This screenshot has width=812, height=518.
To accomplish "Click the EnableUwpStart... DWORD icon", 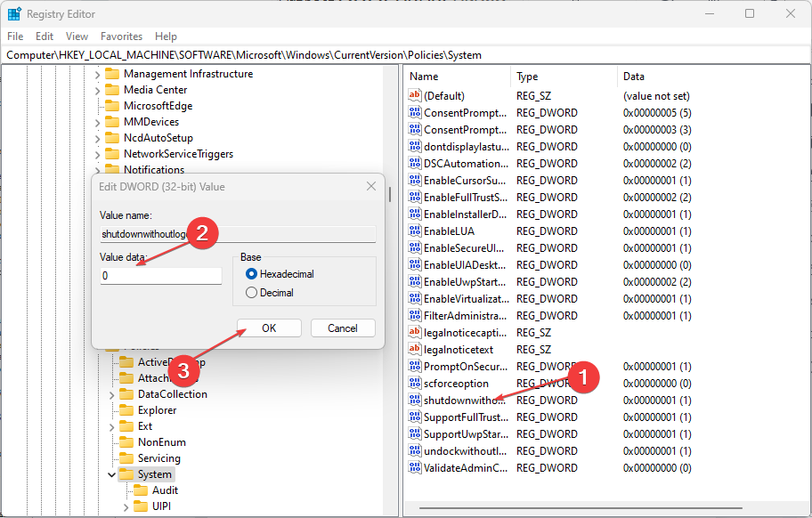I will 414,281.
